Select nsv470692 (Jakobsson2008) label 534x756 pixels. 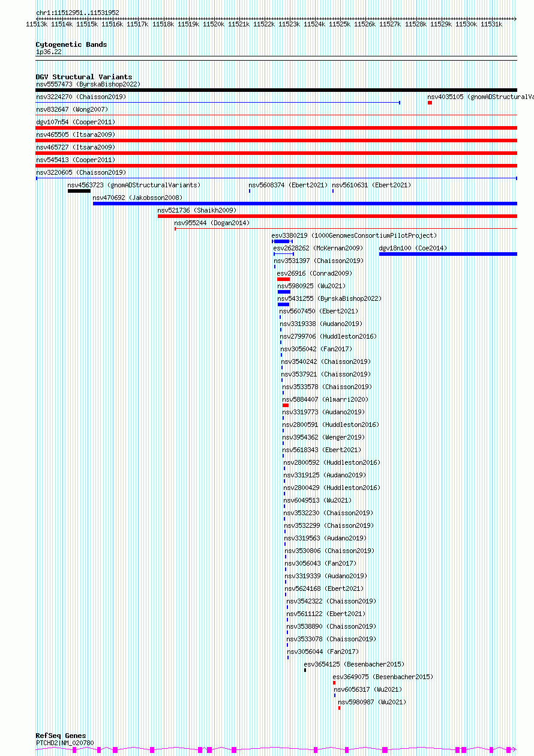point(137,198)
